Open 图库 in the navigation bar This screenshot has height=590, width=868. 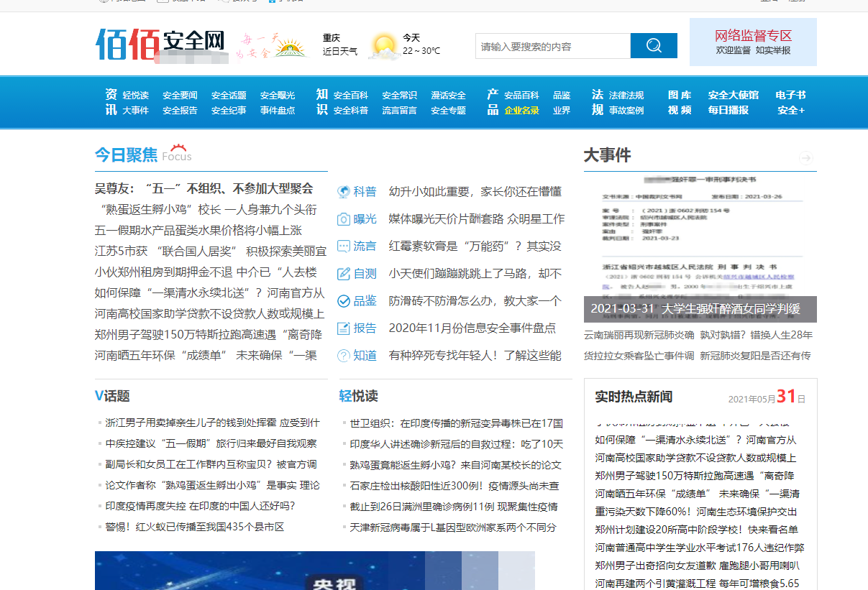[680, 95]
